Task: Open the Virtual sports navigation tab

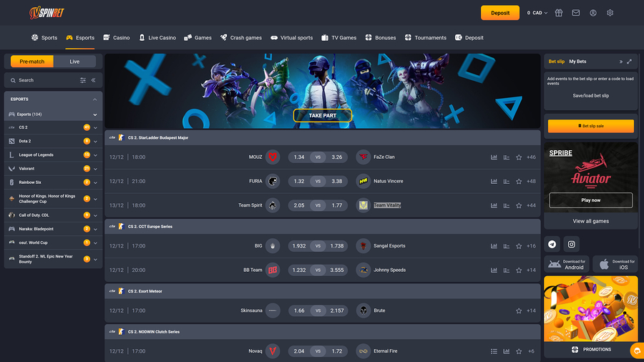Action: 292,38
